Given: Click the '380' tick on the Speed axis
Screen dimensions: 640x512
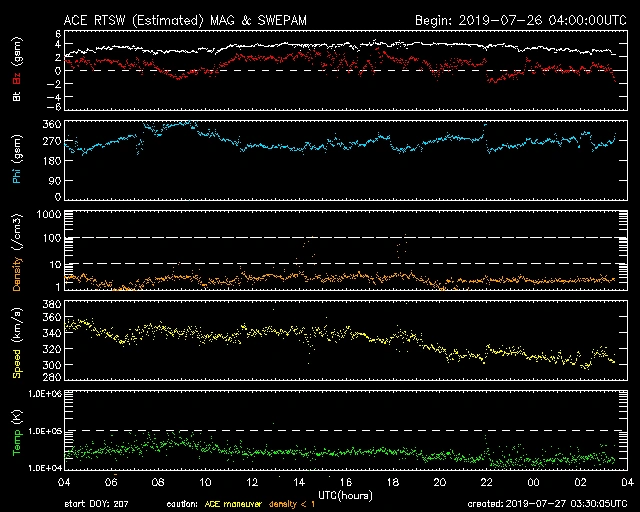Looking at the screenshot, I should [x=52, y=304].
